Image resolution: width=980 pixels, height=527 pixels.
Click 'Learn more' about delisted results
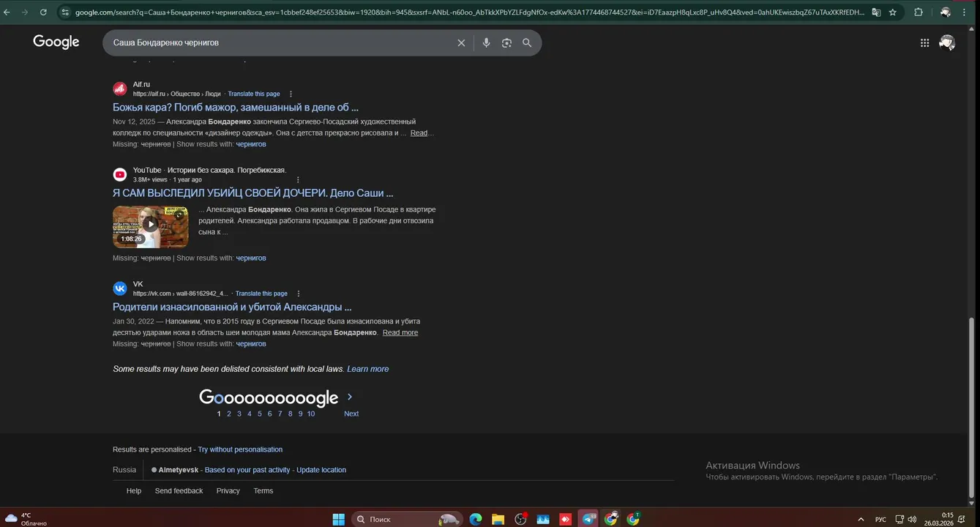click(368, 369)
